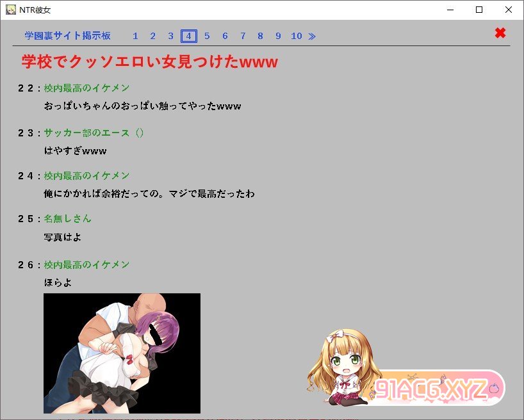Select page 9

pyautogui.click(x=278, y=36)
